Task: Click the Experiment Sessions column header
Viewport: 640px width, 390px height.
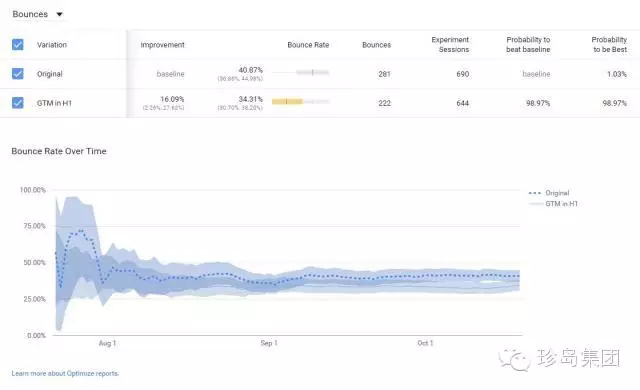Action: 450,44
